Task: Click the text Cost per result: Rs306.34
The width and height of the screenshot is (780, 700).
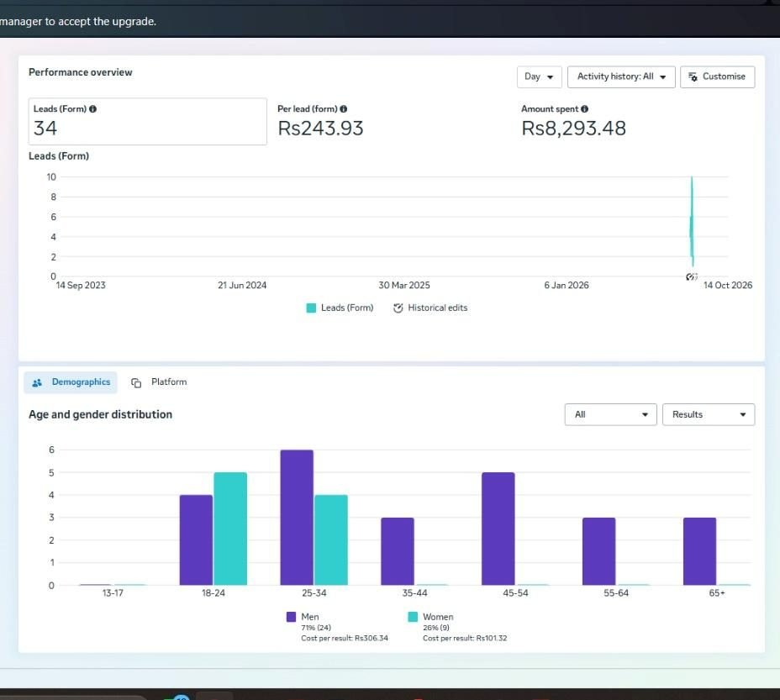Action: 345,639
